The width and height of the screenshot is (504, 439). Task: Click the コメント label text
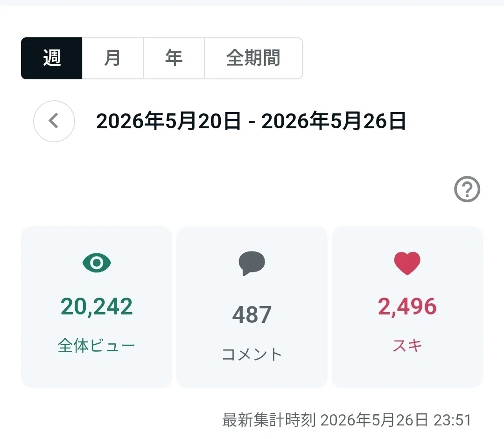(252, 354)
